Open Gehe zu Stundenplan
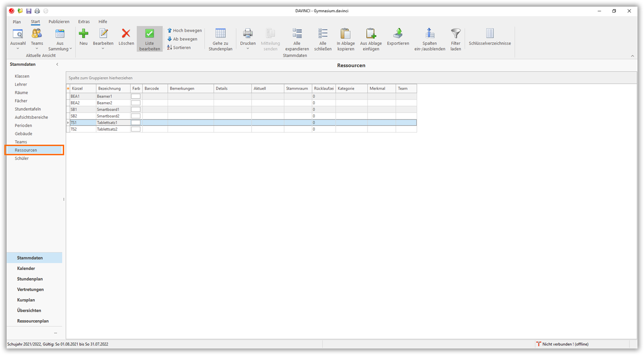 (220, 39)
